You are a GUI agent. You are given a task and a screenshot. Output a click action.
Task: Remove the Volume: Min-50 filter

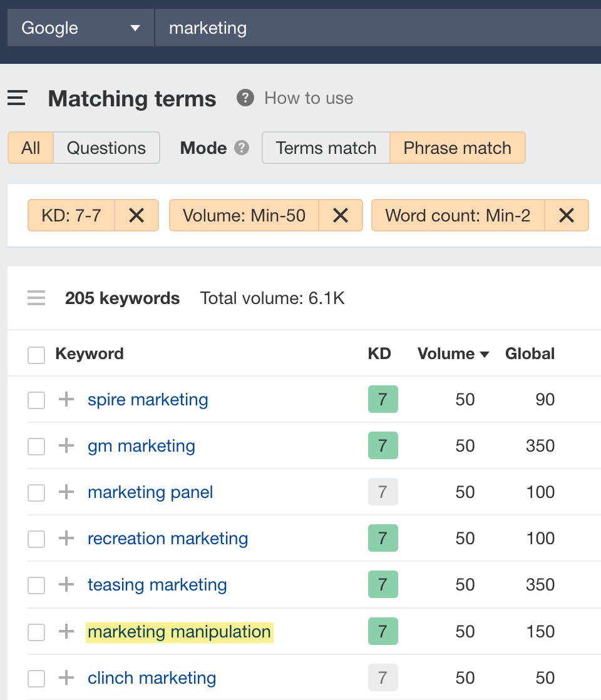click(340, 216)
